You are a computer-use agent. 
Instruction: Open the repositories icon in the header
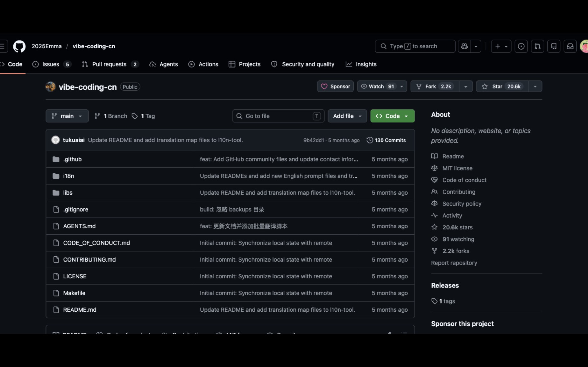554,46
